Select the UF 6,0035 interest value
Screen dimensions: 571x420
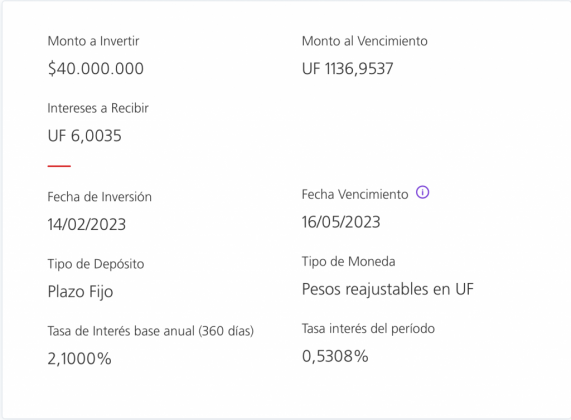84,136
